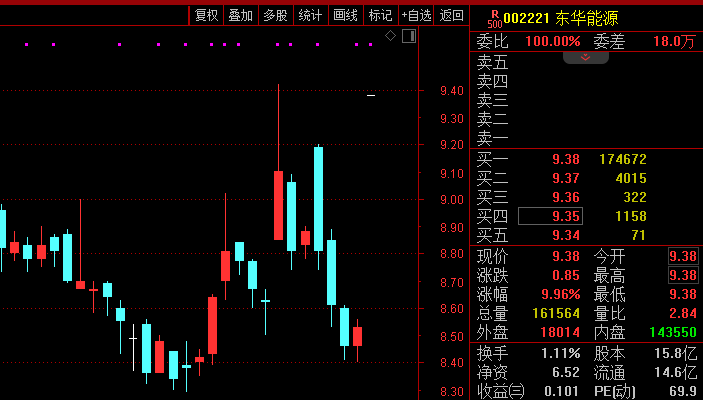Click the boxed 买四 price 9.35
The width and height of the screenshot is (703, 400).
pos(551,216)
